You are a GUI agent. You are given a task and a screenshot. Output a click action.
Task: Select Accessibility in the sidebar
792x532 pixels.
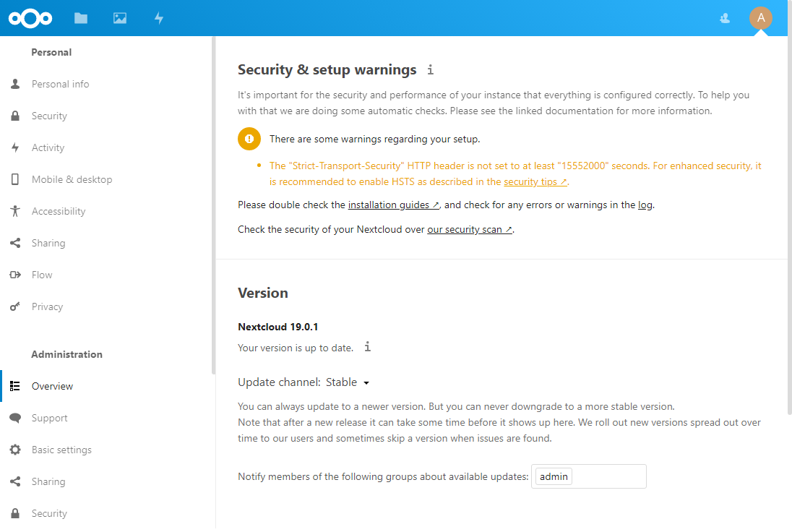click(59, 211)
